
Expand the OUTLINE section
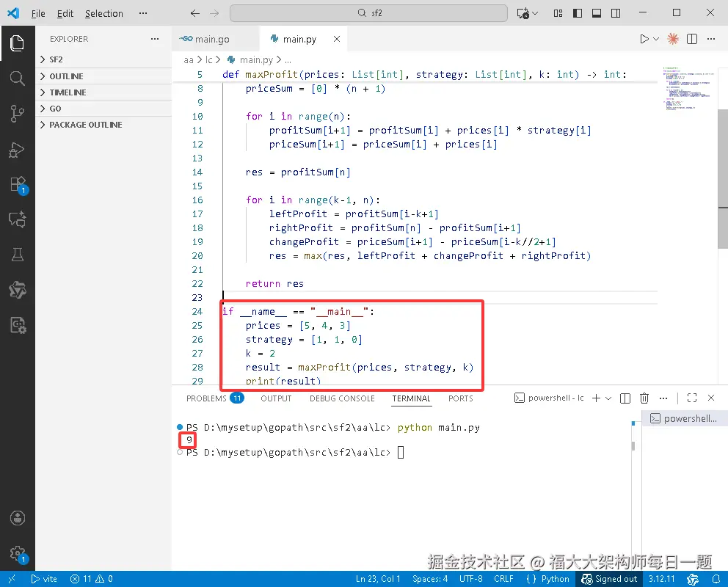pos(103,76)
